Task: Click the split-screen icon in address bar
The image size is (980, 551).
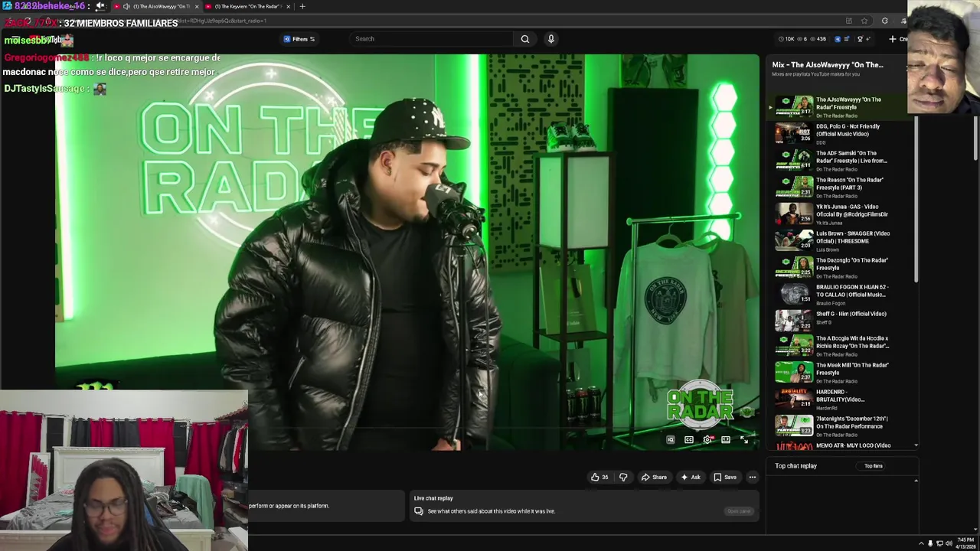Action: pyautogui.click(x=848, y=21)
